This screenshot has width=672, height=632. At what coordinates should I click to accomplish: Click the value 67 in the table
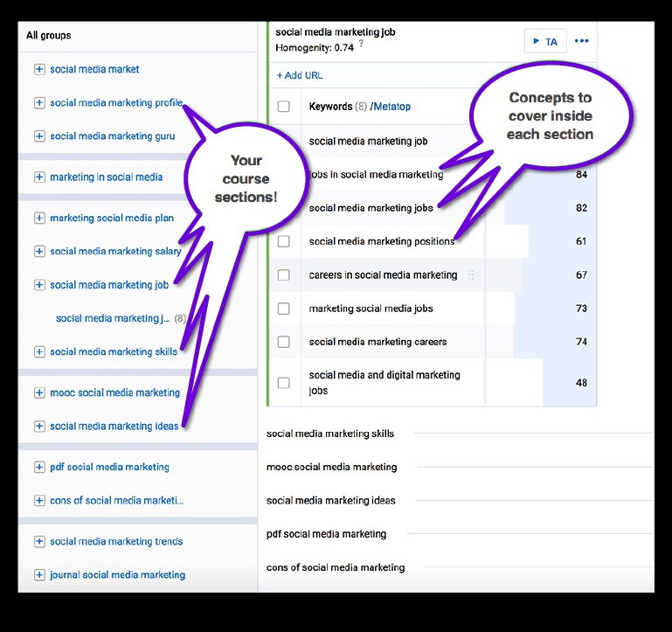(x=581, y=274)
